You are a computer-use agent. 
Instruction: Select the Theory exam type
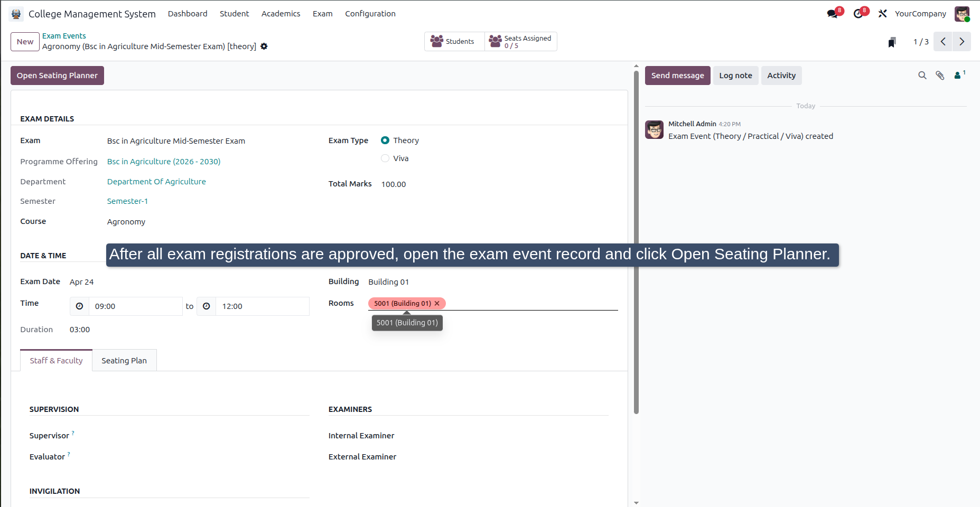(385, 140)
